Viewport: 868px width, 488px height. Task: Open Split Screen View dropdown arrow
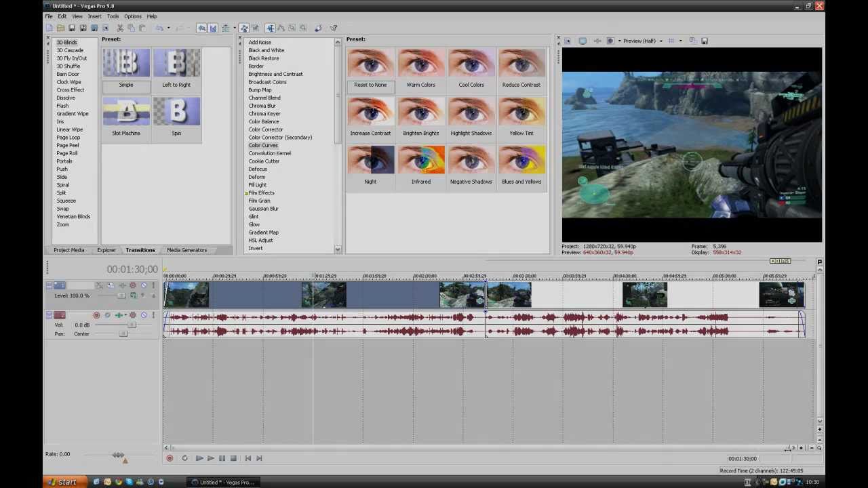[619, 41]
